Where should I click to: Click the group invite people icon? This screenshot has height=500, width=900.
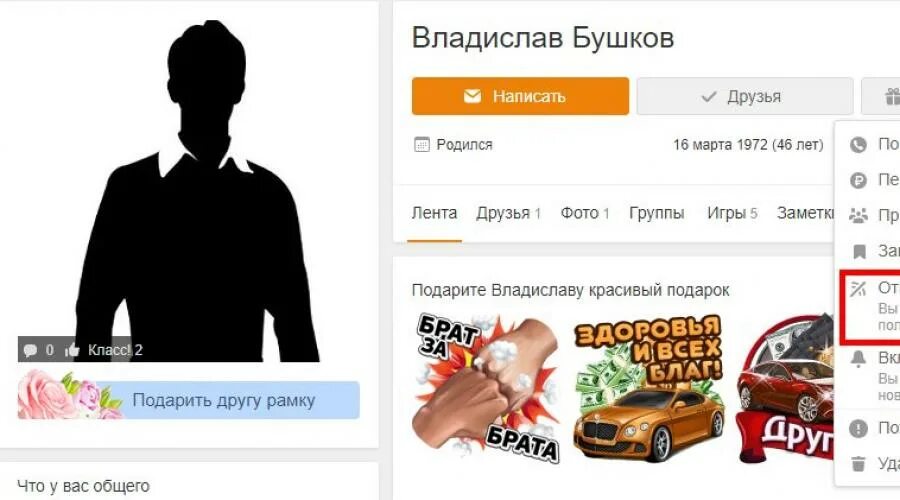pyautogui.click(x=858, y=216)
